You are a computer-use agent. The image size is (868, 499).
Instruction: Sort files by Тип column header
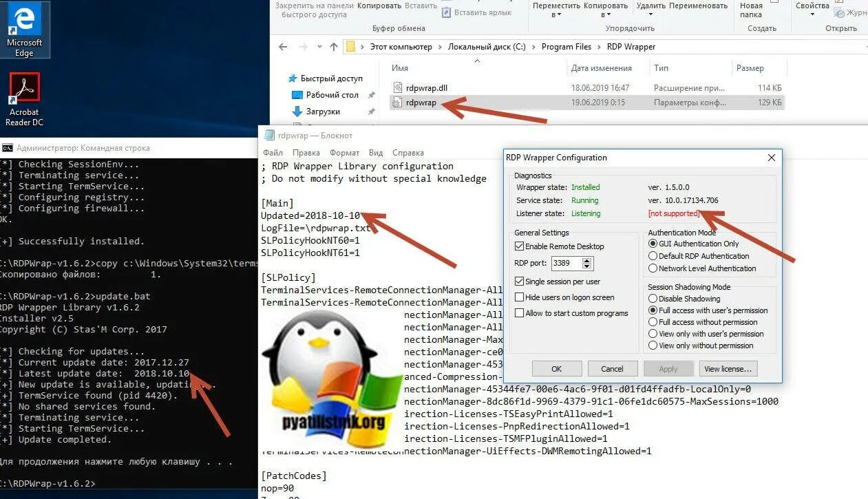click(x=661, y=68)
